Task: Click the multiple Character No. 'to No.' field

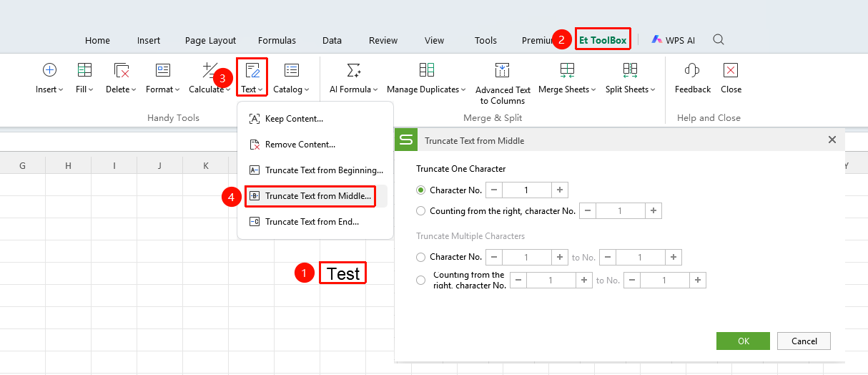Action: click(x=640, y=257)
